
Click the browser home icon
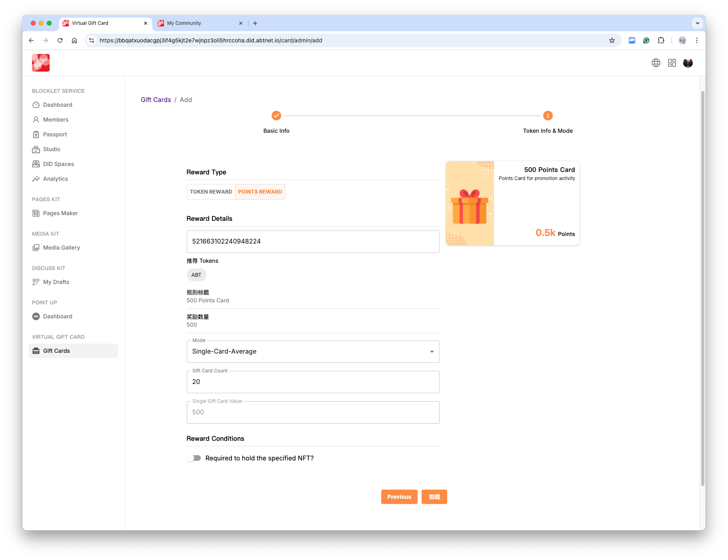[x=74, y=40]
